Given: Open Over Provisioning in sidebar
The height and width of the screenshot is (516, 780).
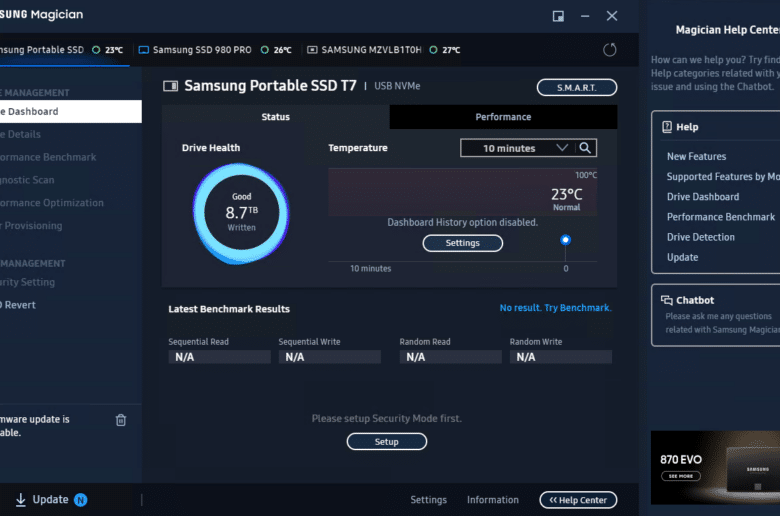Looking at the screenshot, I should click(x=71, y=226).
